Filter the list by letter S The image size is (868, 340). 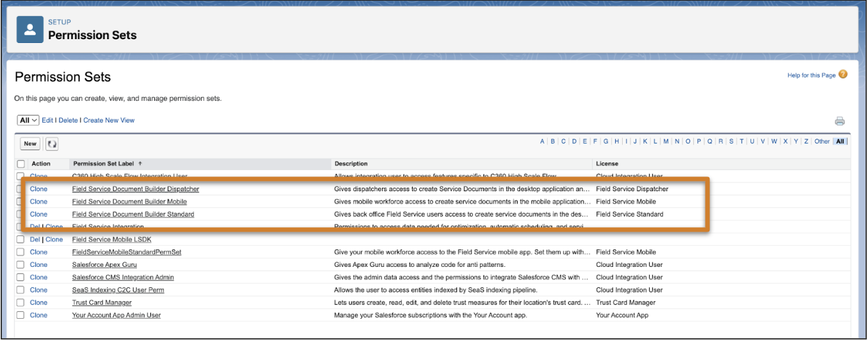coord(731,141)
